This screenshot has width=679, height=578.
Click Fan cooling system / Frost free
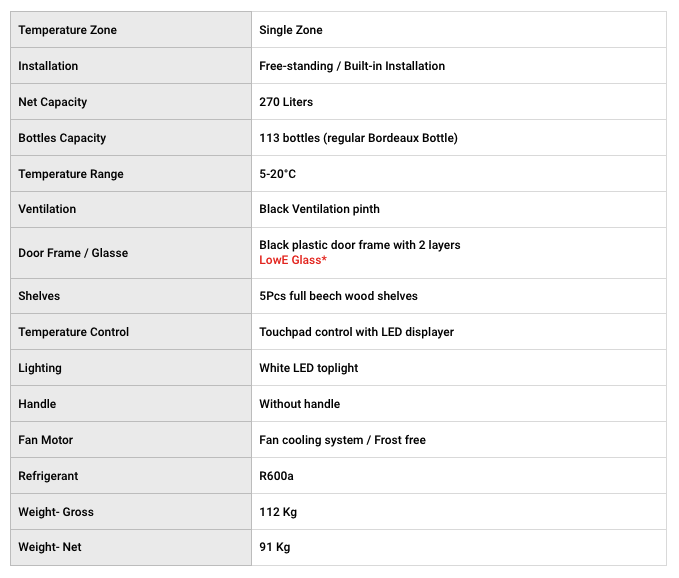click(x=342, y=440)
